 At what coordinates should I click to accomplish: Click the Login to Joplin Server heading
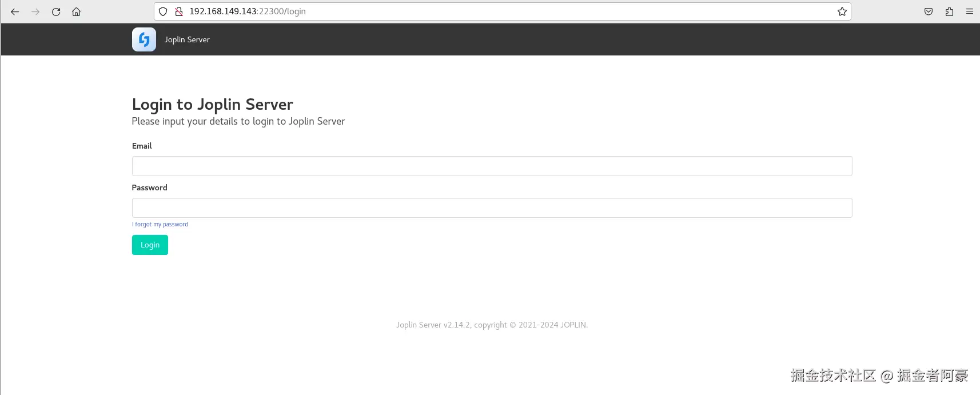[x=212, y=105]
